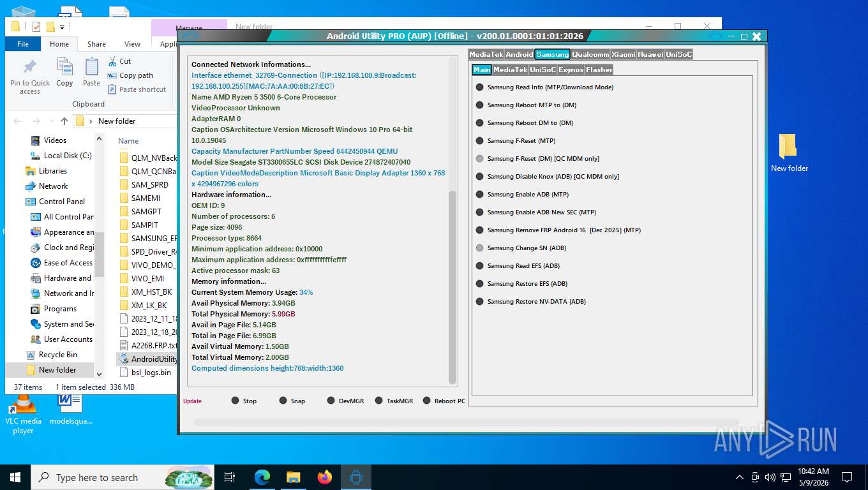Screen dimensions: 868x490
Task: Select Samsung F-Reset (MTP) option
Action: [x=479, y=140]
